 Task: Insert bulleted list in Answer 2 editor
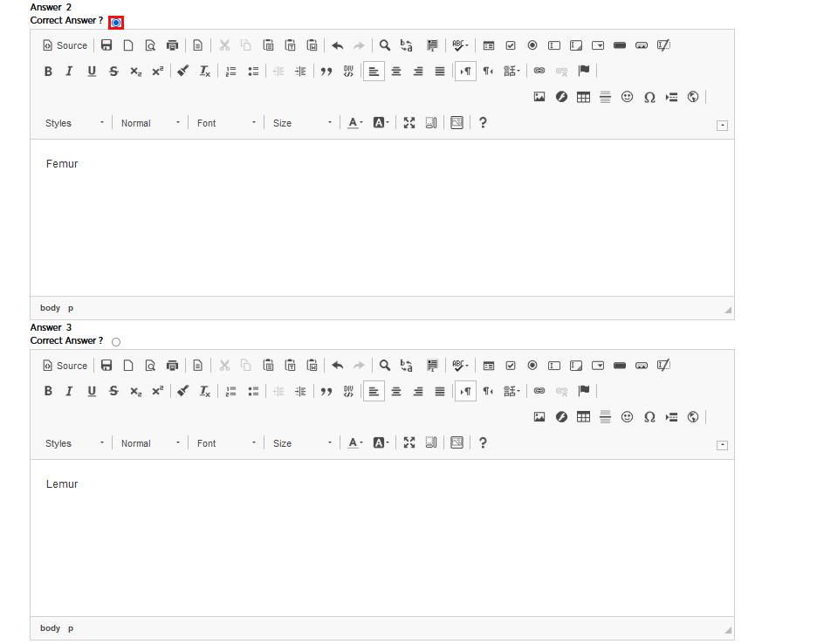click(253, 72)
